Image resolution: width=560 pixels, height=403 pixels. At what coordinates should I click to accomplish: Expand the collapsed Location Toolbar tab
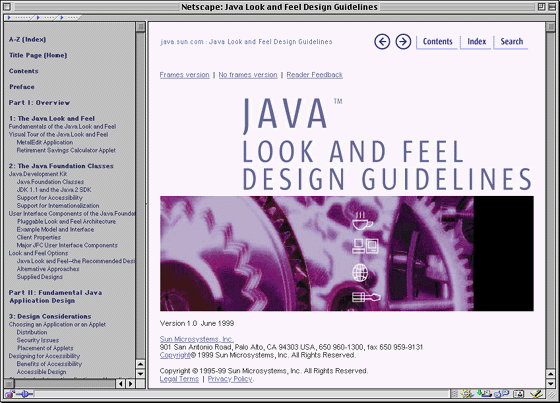pos(46,18)
